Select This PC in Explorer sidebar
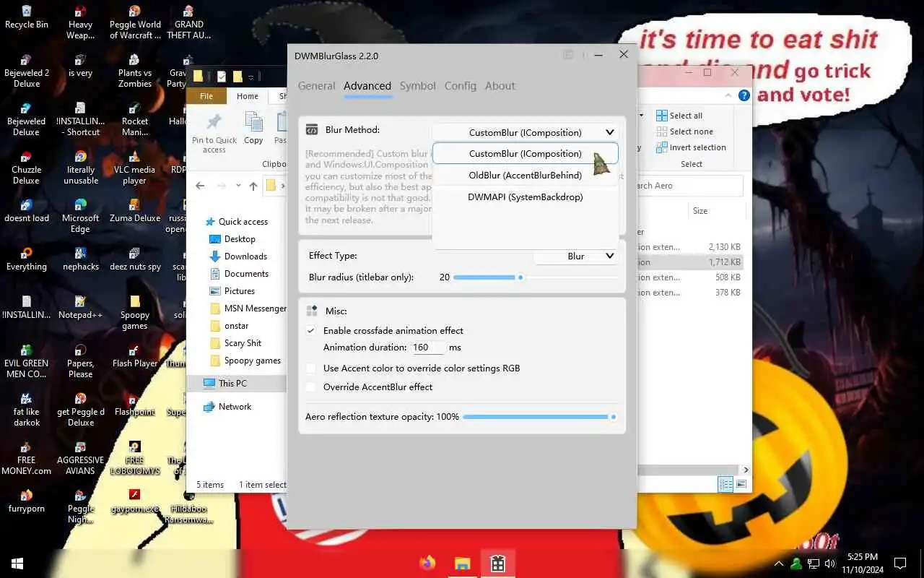The height and width of the screenshot is (578, 924). click(x=232, y=384)
